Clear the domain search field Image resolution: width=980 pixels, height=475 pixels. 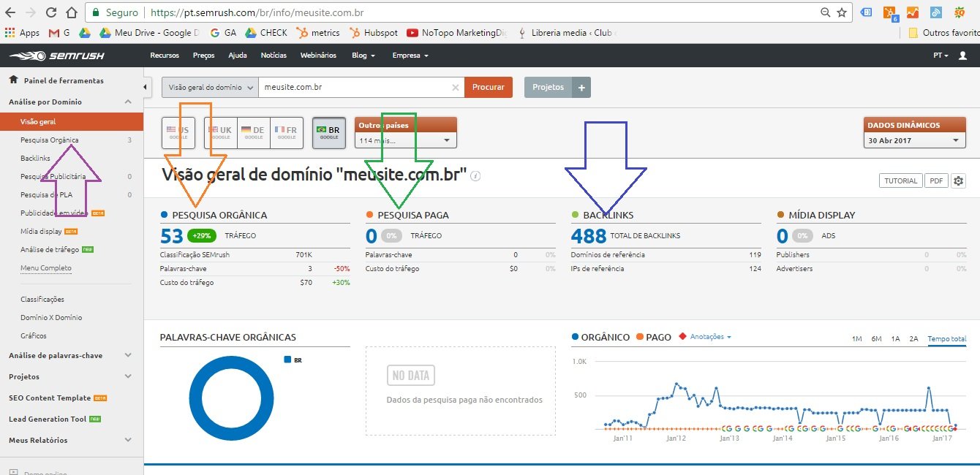pyautogui.click(x=455, y=87)
